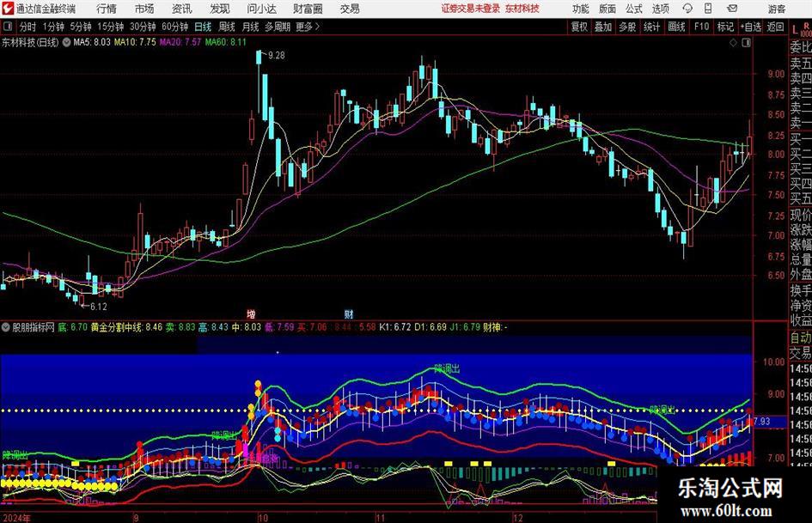The image size is (812, 523).
Task: Click the 证券交易未登录 login link
Action: coord(471,9)
